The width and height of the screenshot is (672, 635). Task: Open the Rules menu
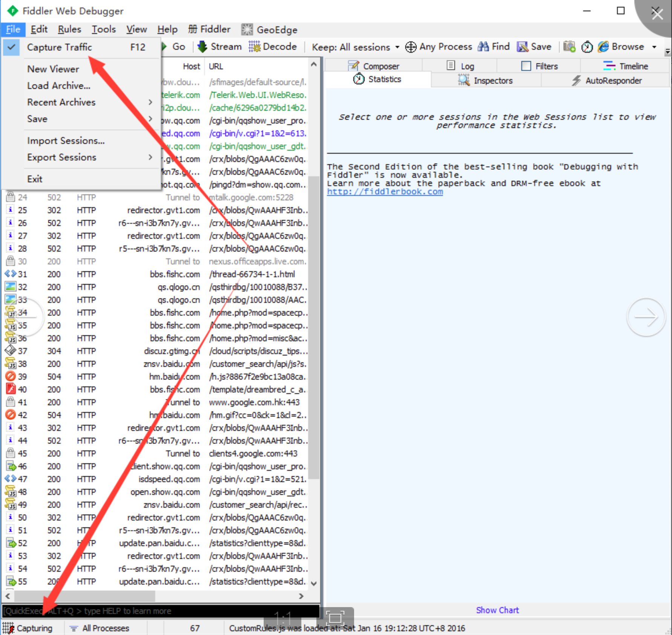pos(69,29)
